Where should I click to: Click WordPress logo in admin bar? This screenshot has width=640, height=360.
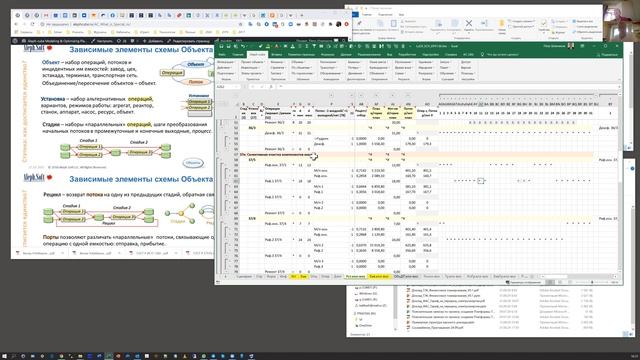[15, 41]
